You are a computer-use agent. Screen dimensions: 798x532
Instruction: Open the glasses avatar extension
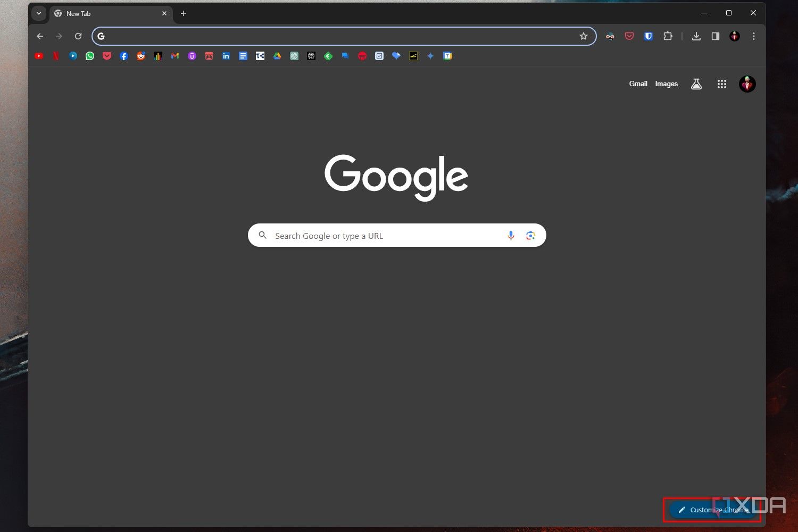click(610, 36)
